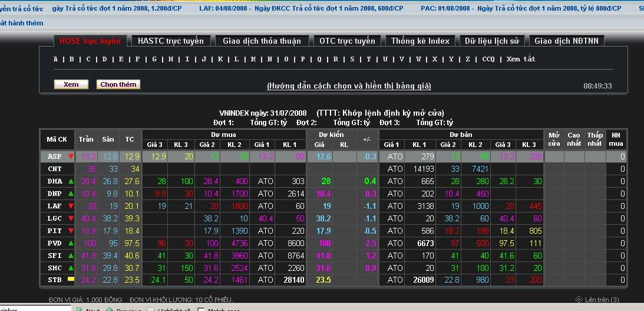
Task: Open the Thống kê Index tab
Action: [420, 41]
